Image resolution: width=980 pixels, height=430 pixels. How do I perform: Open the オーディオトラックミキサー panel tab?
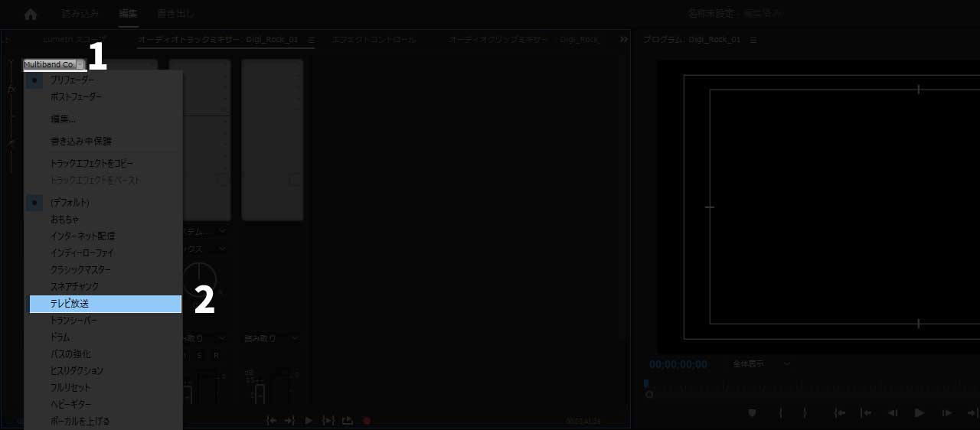[218, 39]
